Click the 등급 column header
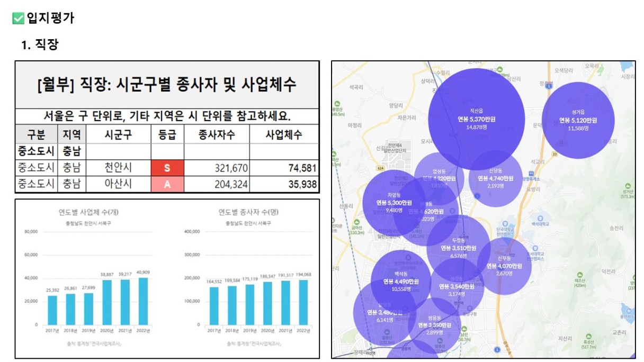 (167, 134)
